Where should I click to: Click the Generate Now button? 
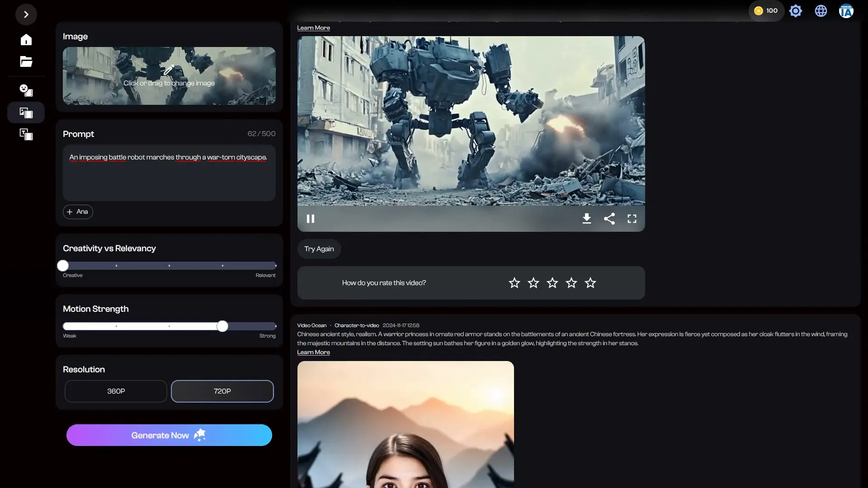[169, 435]
